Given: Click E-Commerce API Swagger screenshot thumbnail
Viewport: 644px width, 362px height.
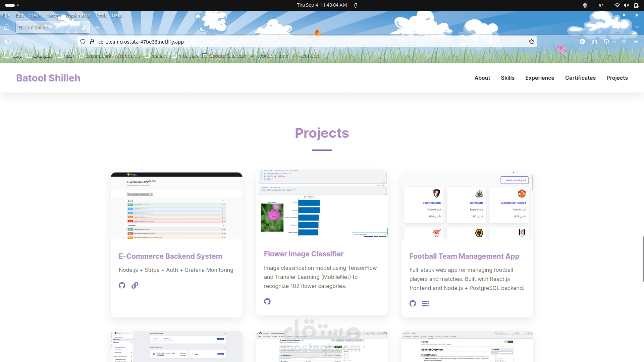Looking at the screenshot, I should point(176,206).
